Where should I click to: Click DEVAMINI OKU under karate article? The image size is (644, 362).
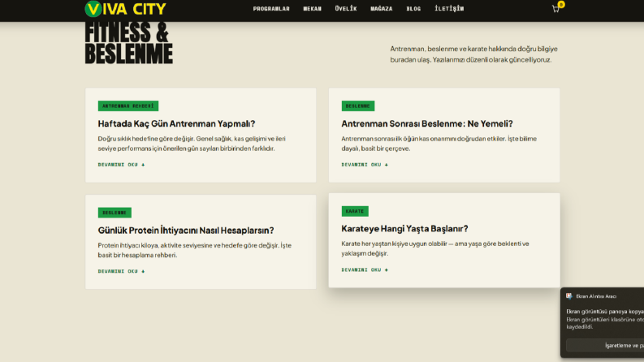[x=365, y=269]
